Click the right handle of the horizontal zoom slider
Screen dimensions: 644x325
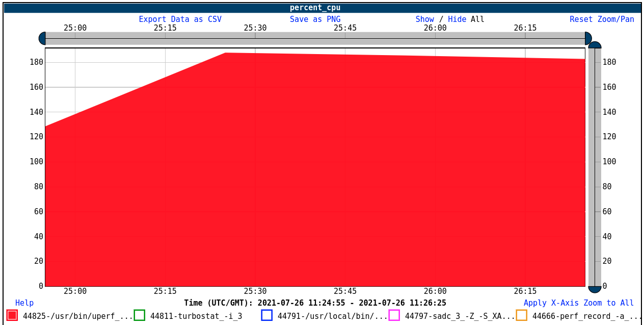(588, 37)
